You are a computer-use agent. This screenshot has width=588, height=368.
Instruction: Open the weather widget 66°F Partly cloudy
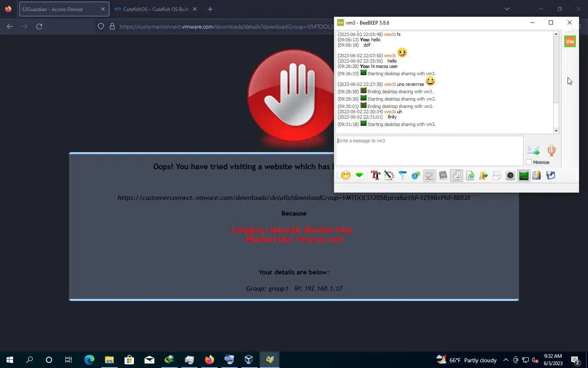point(466,360)
